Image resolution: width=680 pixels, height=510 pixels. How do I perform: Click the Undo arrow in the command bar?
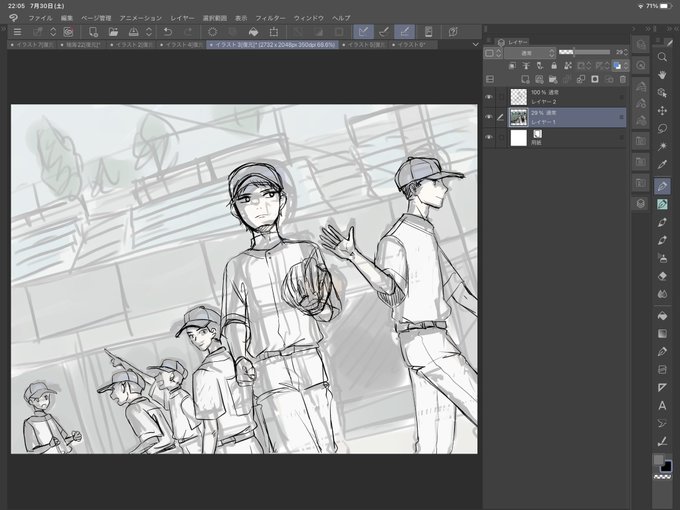coord(167,32)
